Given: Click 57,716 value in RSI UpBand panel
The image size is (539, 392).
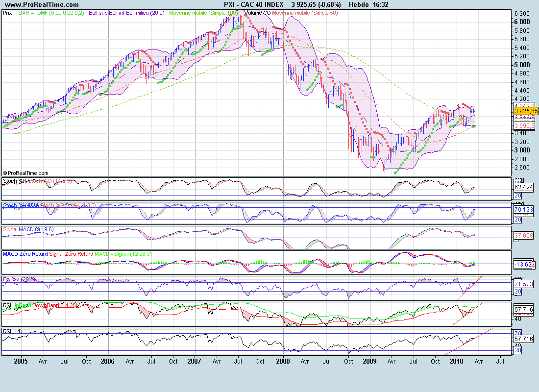Looking at the screenshot, I should pyautogui.click(x=524, y=310).
